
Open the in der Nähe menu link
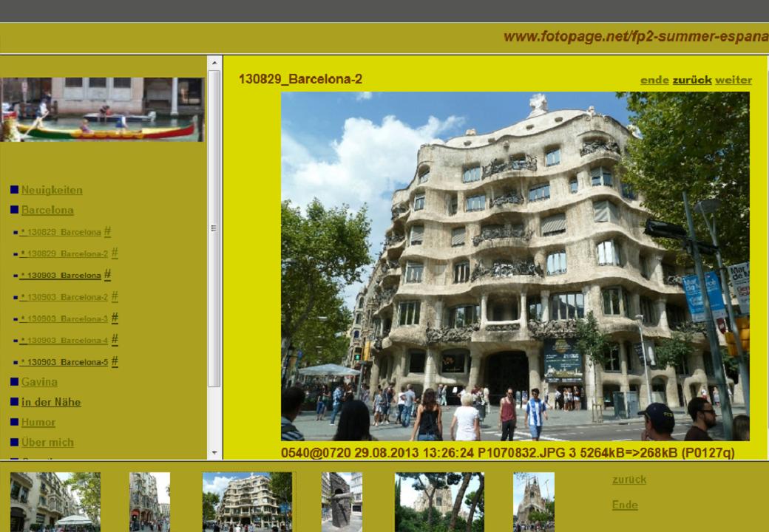coord(51,402)
